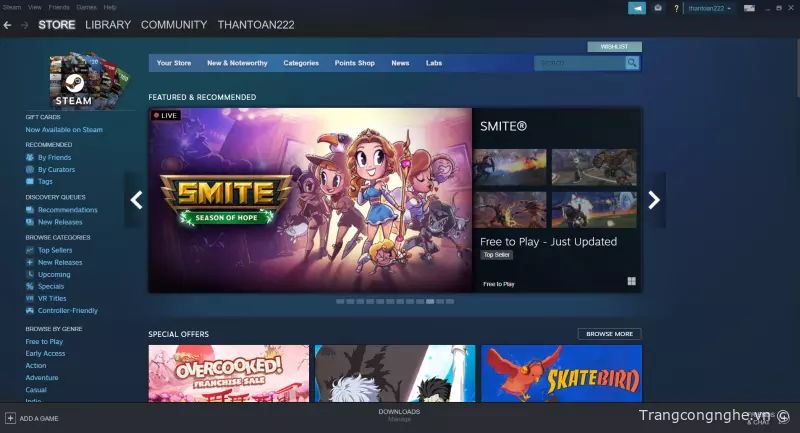The image size is (800, 433).
Task: Click the store search input field
Action: click(x=580, y=63)
